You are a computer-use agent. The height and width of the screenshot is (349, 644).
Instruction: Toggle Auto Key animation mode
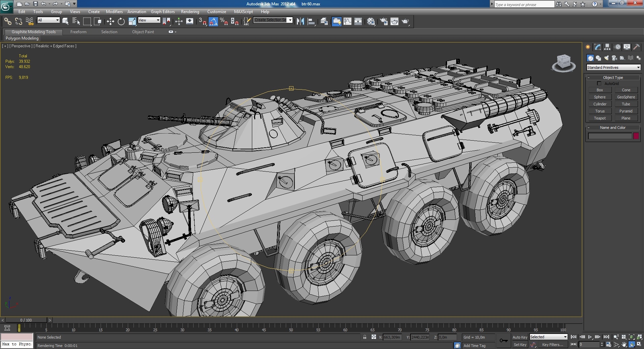pos(520,337)
